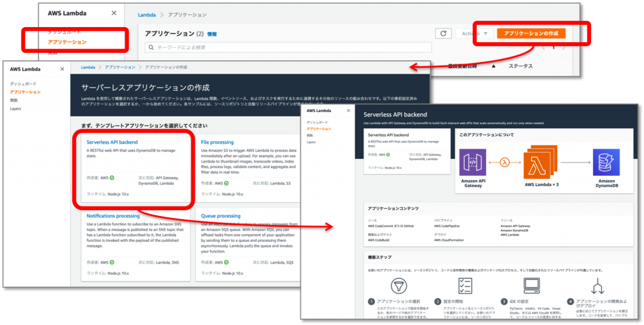Close the AWS Lambda sidebar in applications list window

click(114, 13)
